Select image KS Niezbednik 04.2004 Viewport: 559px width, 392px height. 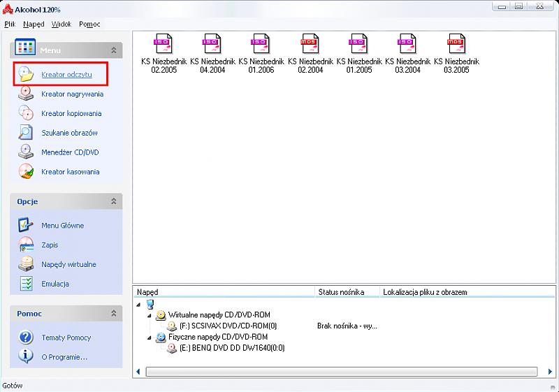(212, 53)
